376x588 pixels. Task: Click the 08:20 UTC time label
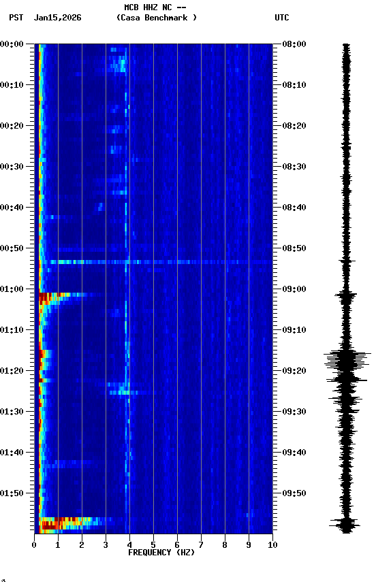[x=294, y=126]
